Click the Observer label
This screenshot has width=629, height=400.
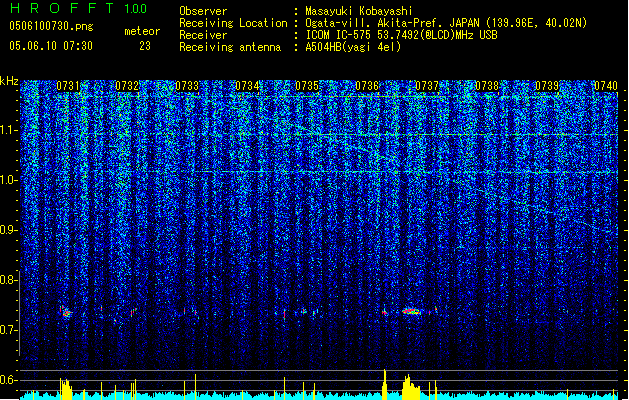[203, 11]
